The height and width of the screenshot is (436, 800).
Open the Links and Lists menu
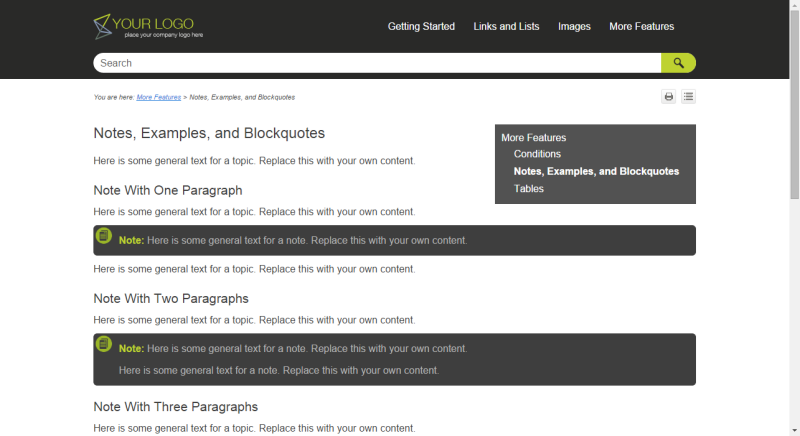coord(506,27)
